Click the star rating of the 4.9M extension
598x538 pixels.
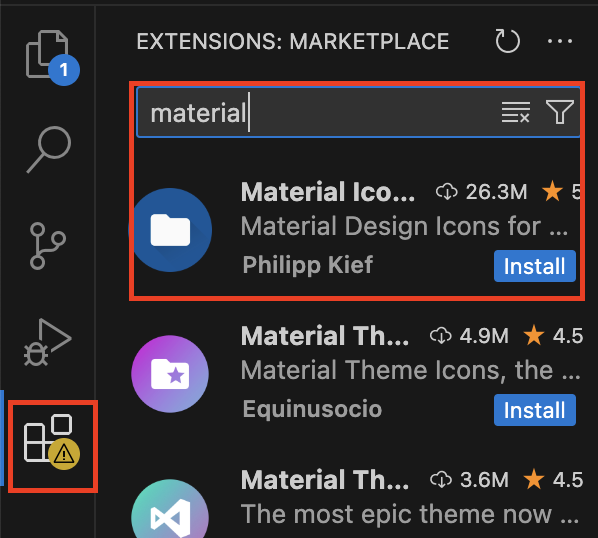click(553, 336)
